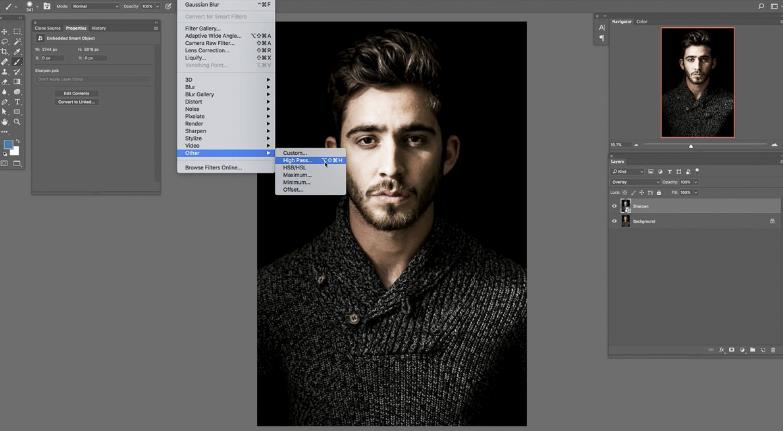Add a layer mask
Viewport: 783px width, 431px height.
click(732, 350)
